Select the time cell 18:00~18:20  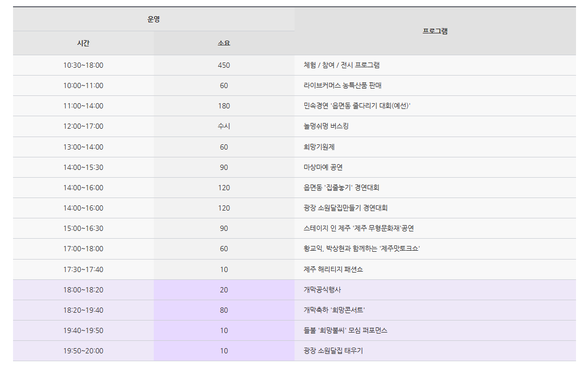pos(83,290)
